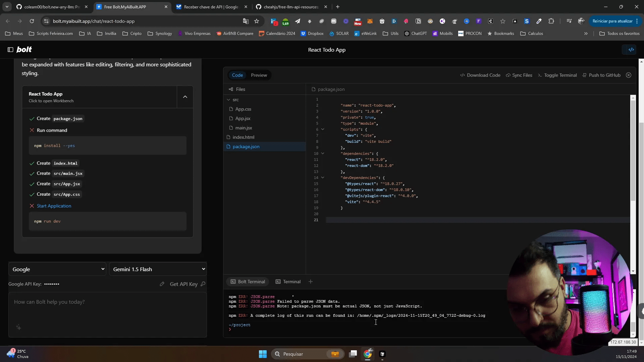This screenshot has width=644, height=362.
Task: Reload the page
Action: (x=32, y=21)
